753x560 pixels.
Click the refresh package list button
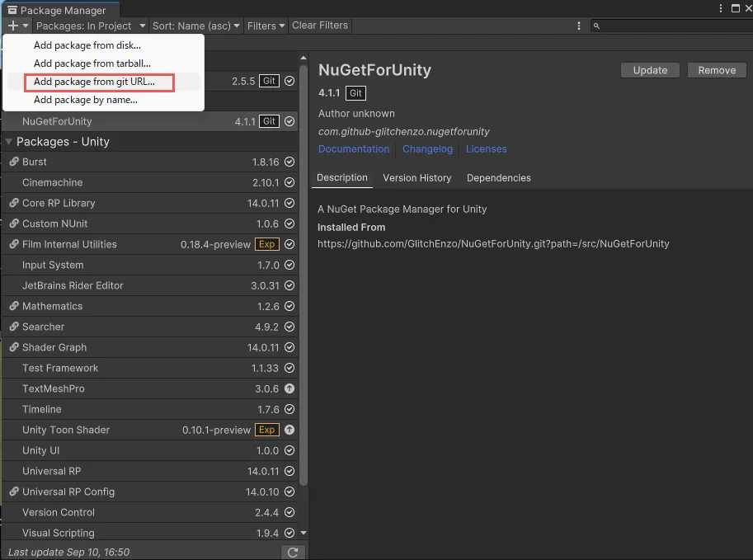tap(293, 553)
